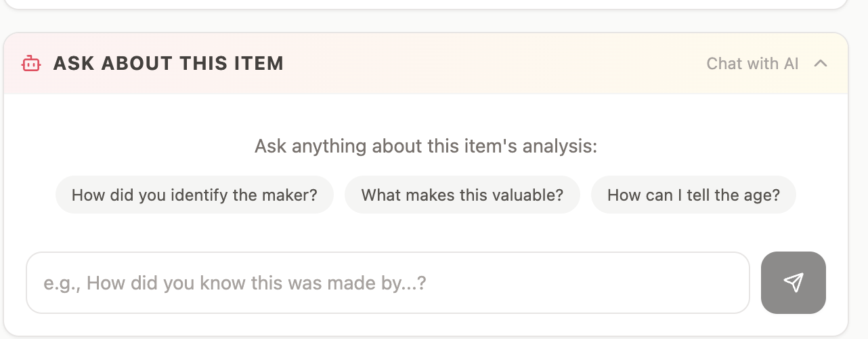This screenshot has width=868, height=339.
Task: Collapse the Ask About This Item panel
Action: click(x=821, y=64)
